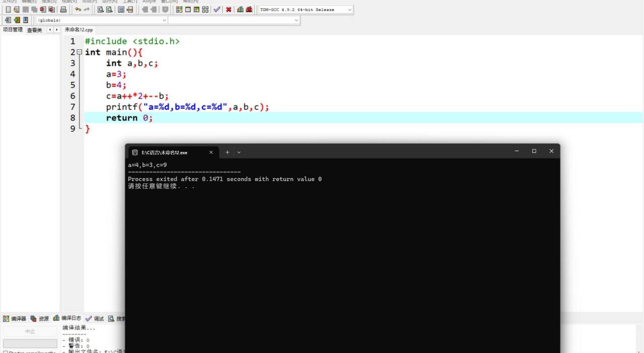Click the Print toolbar icon
This screenshot has height=353, width=644.
point(63,10)
